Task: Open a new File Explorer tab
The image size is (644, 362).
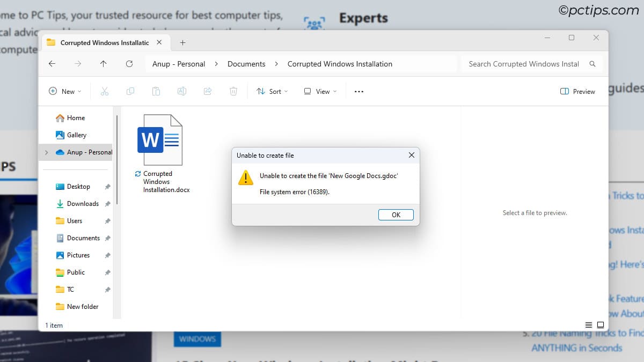Action: click(184, 42)
